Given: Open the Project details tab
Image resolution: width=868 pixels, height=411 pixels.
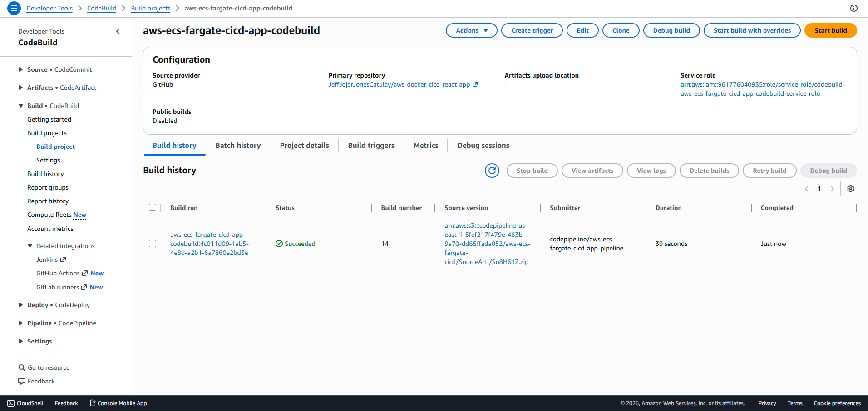Looking at the screenshot, I should pyautogui.click(x=304, y=146).
